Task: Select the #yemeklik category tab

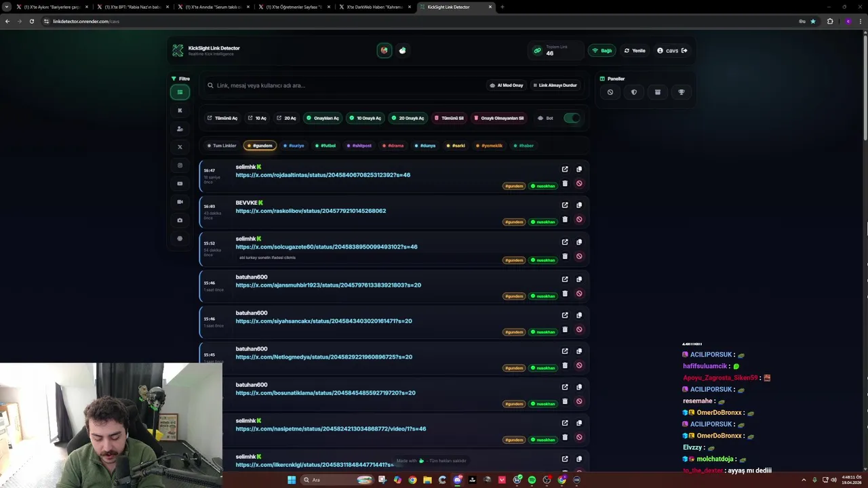Action: click(490, 146)
